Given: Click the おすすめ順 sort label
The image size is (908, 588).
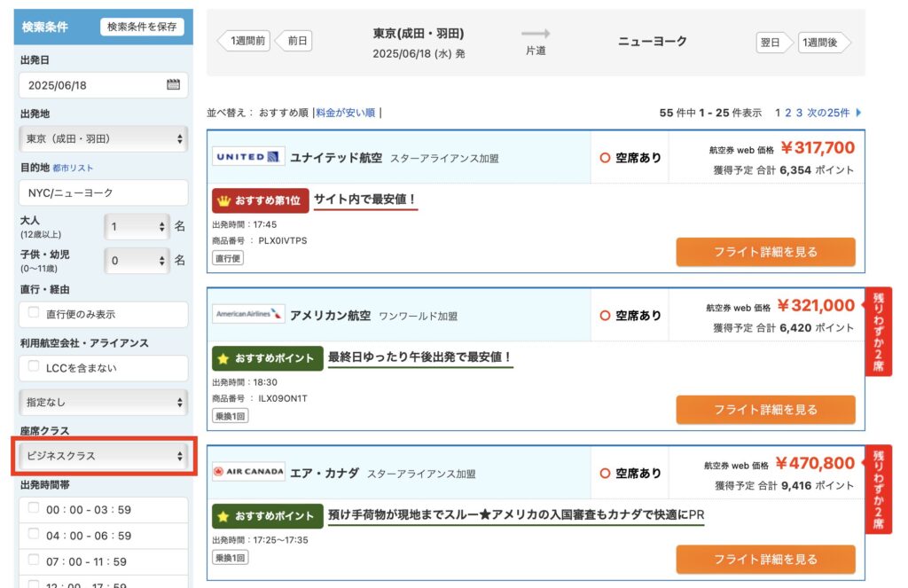Looking at the screenshot, I should point(284,113).
